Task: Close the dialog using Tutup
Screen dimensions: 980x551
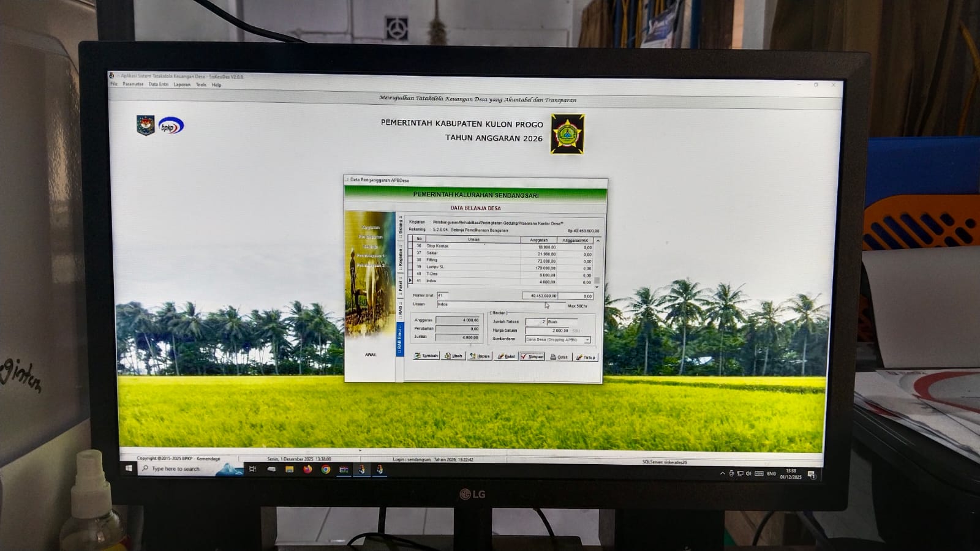Action: tap(586, 357)
